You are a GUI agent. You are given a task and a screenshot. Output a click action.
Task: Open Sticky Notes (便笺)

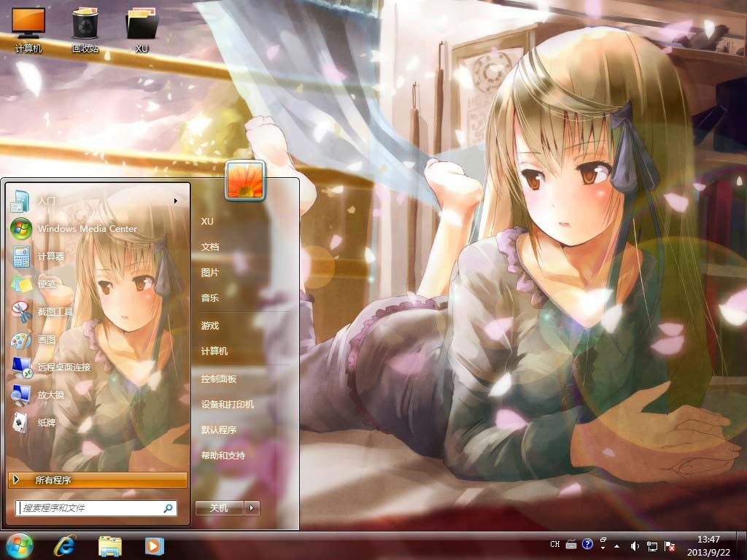pos(46,284)
